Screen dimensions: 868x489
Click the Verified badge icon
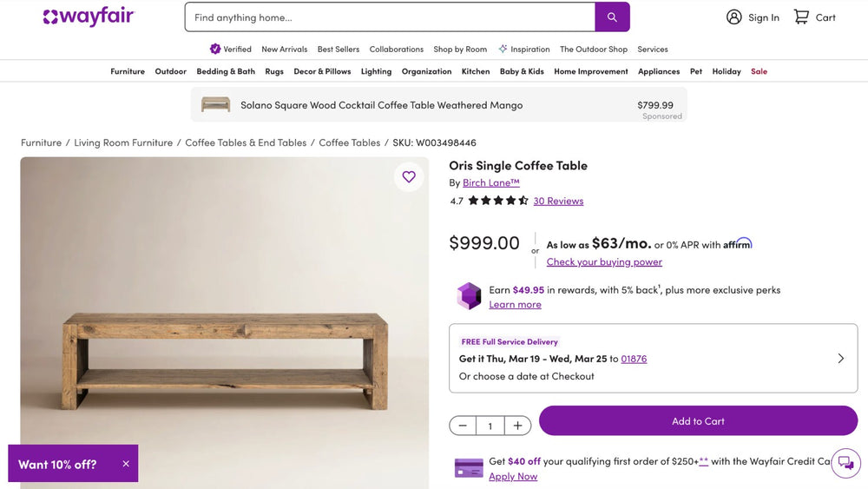(215, 49)
